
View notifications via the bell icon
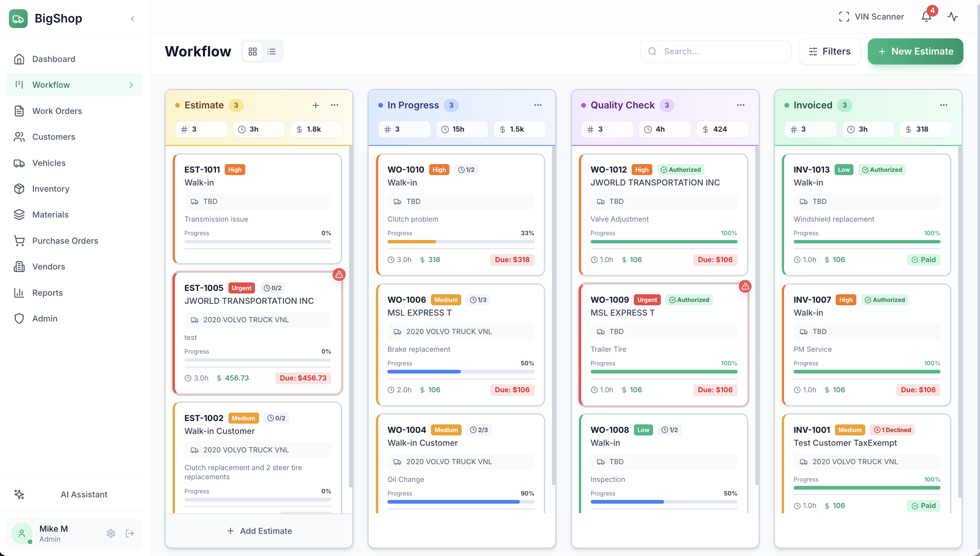coord(926,17)
